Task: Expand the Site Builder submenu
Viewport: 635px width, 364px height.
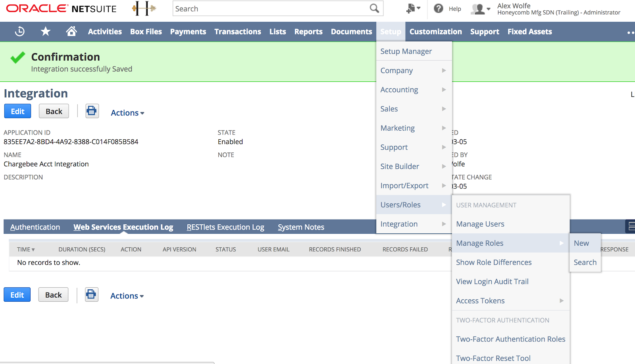Action: coord(414,166)
